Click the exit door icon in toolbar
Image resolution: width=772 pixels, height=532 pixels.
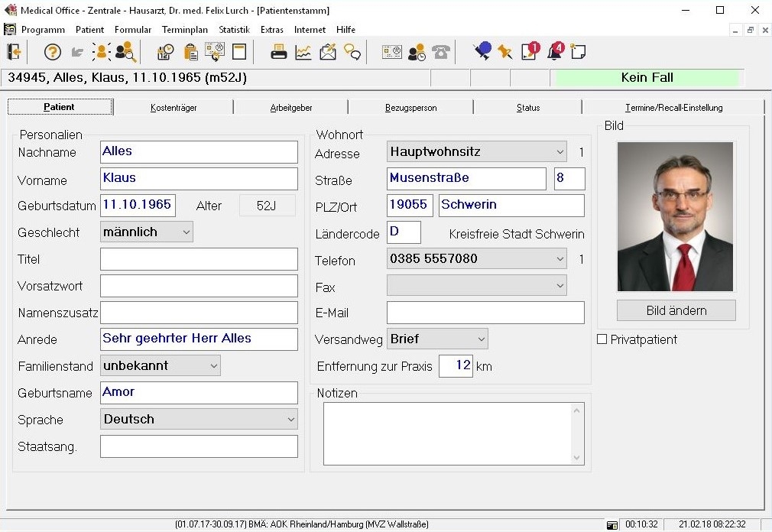click(14, 52)
